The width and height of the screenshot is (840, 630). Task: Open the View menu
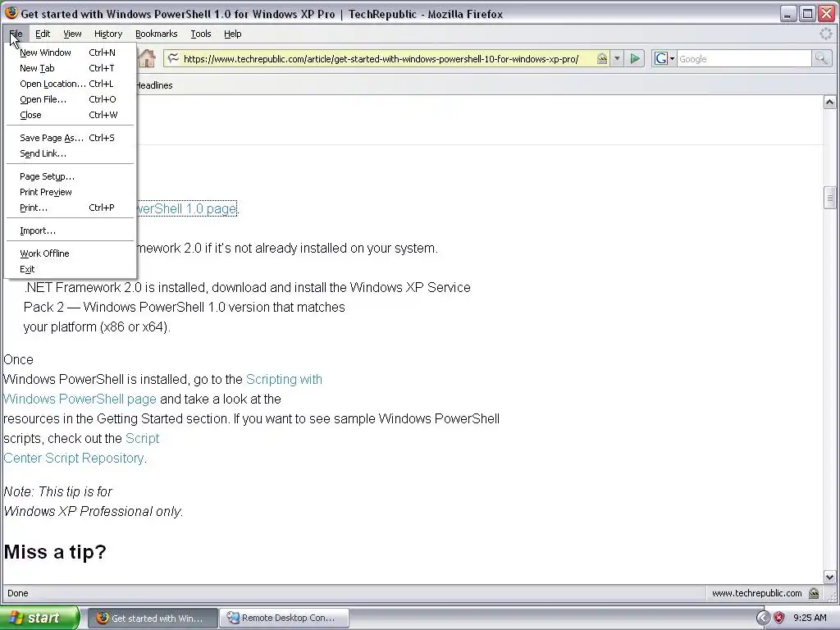pos(72,34)
